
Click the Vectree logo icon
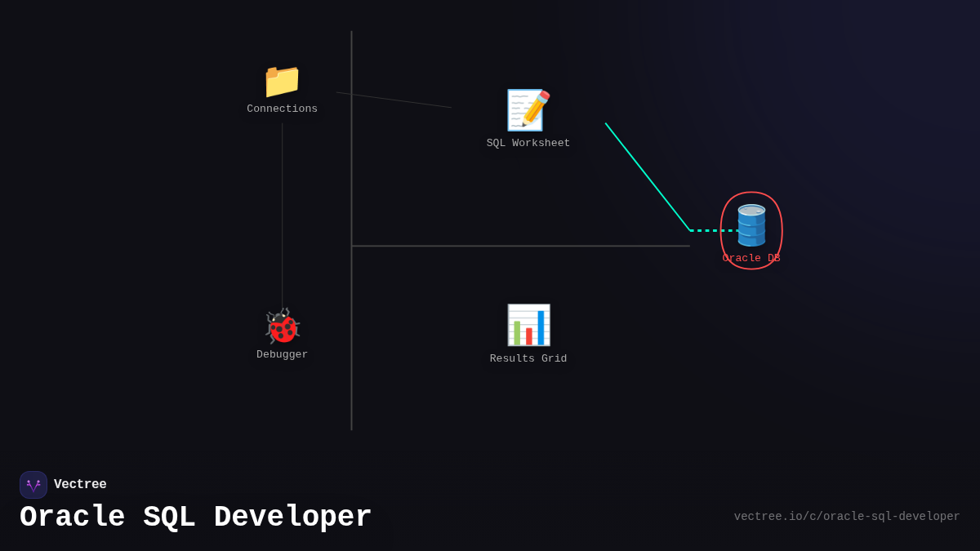(x=33, y=484)
